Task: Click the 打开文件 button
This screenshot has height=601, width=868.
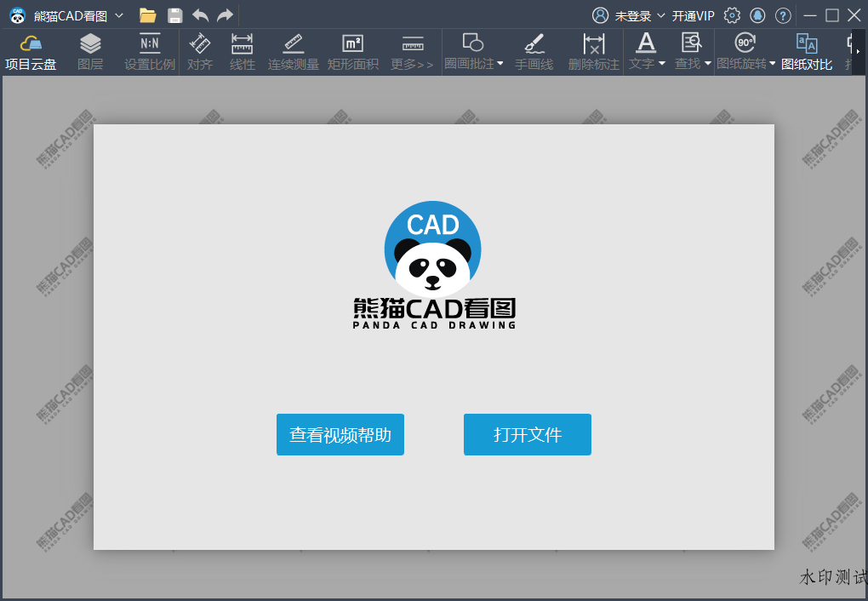Action: coord(528,434)
